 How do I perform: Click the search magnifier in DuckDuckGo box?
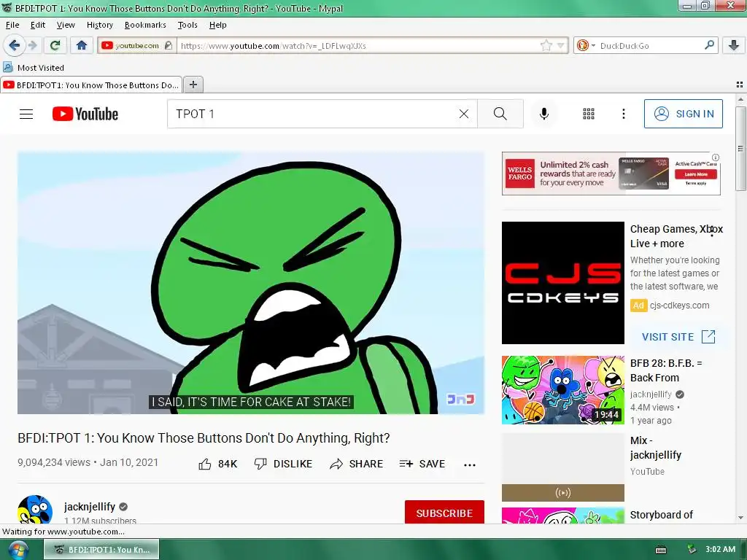coord(709,45)
